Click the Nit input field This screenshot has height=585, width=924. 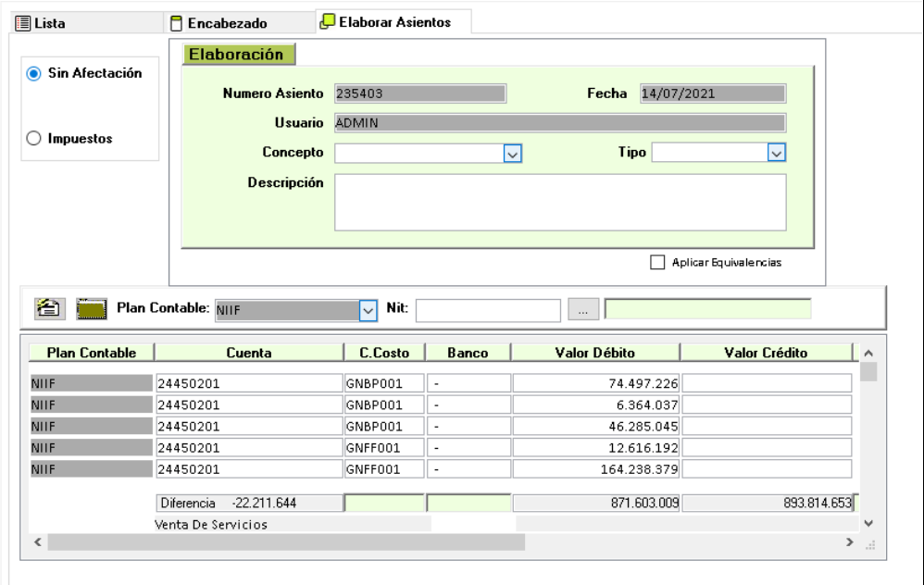488,309
